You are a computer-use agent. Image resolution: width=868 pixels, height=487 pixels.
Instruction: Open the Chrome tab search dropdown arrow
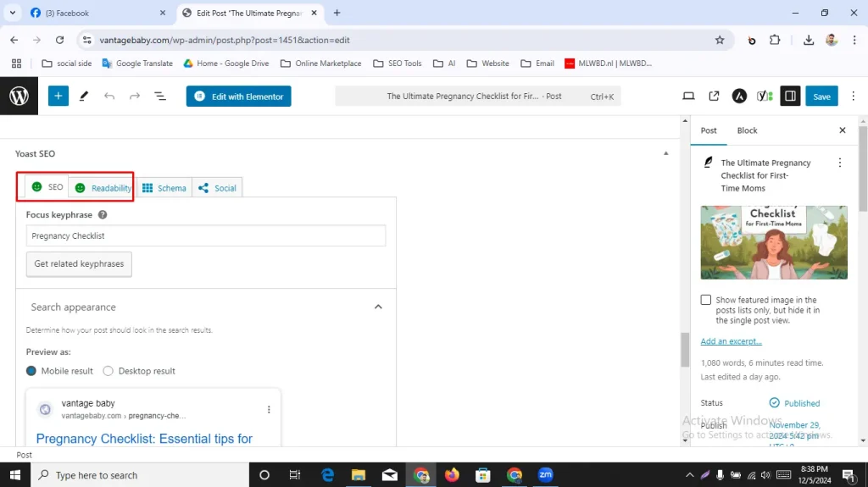coord(13,13)
